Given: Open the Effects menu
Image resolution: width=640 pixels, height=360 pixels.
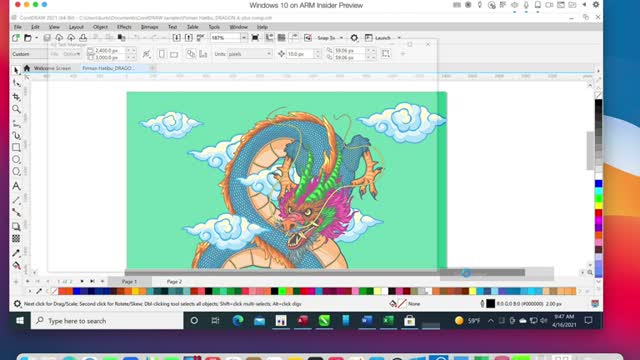Looking at the screenshot, I should point(124,27).
